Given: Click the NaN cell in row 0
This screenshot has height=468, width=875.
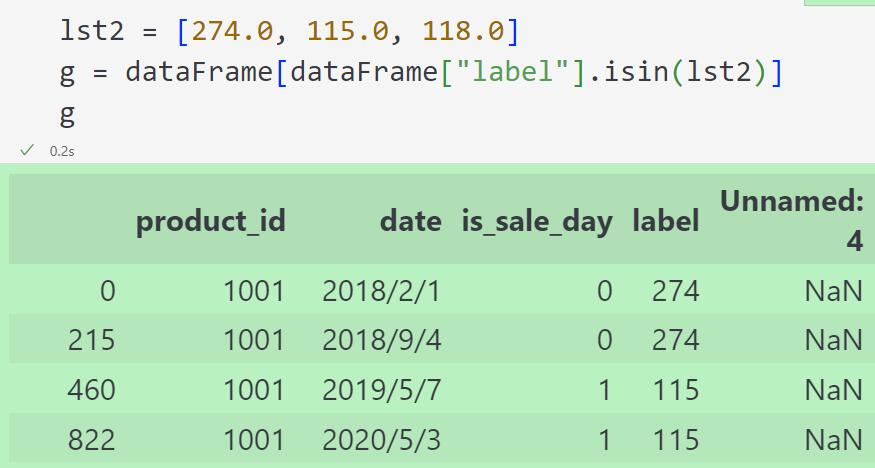Looking at the screenshot, I should 834,291.
